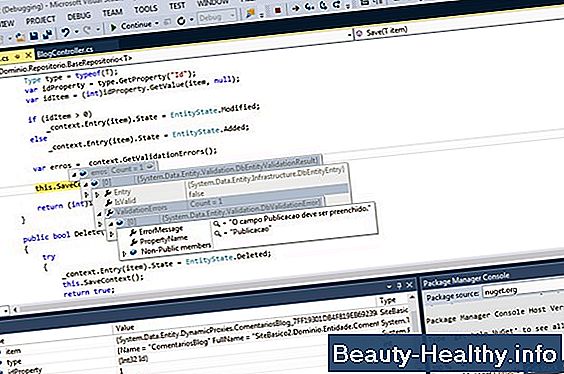Screen dimensions: 564x374
Task: Click the "O campo Publicacao deve ser preenchido." value
Action: [x=299, y=216]
